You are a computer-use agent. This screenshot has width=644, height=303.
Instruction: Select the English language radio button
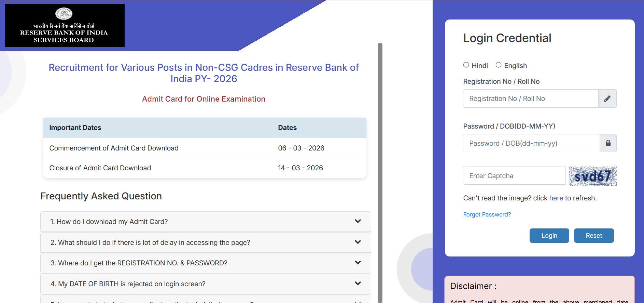pyautogui.click(x=499, y=65)
